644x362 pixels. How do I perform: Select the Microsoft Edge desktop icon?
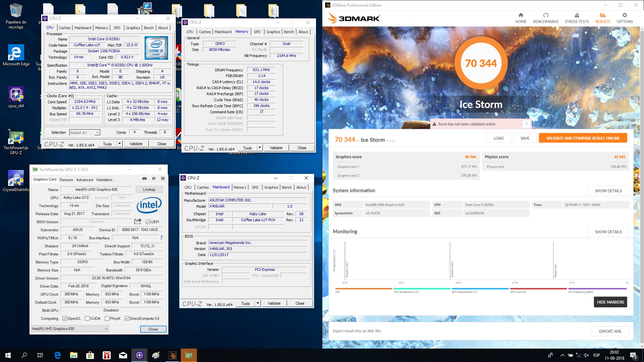(x=16, y=55)
